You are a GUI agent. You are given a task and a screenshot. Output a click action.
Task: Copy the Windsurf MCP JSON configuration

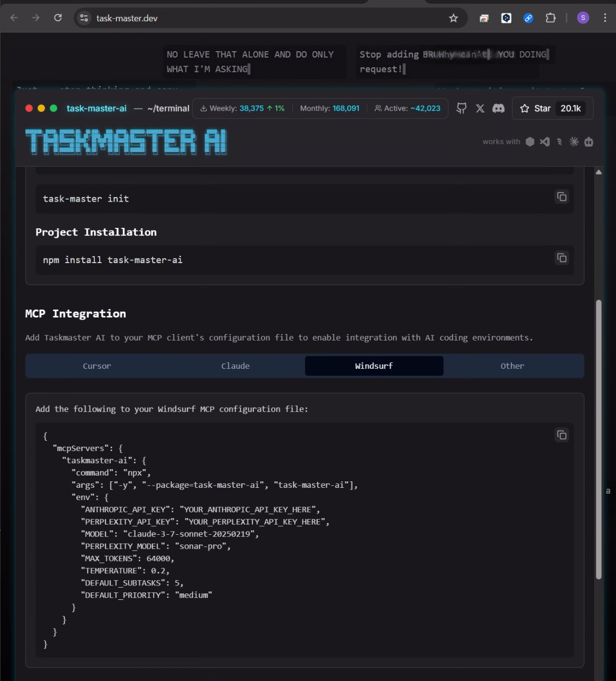[x=562, y=435]
